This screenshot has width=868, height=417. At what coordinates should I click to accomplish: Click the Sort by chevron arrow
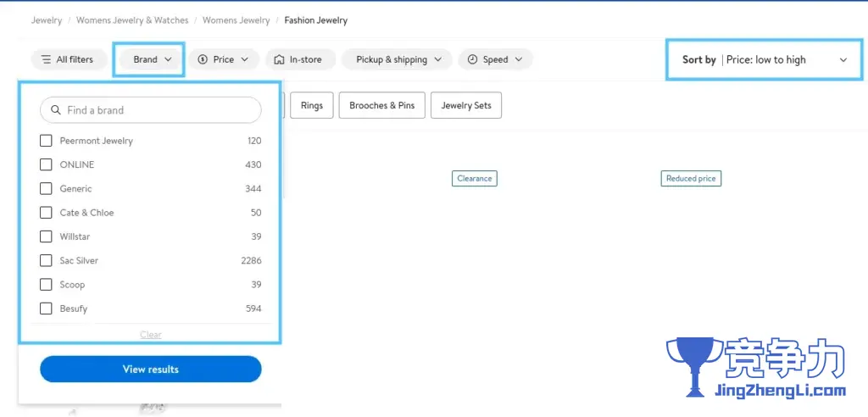tap(843, 60)
